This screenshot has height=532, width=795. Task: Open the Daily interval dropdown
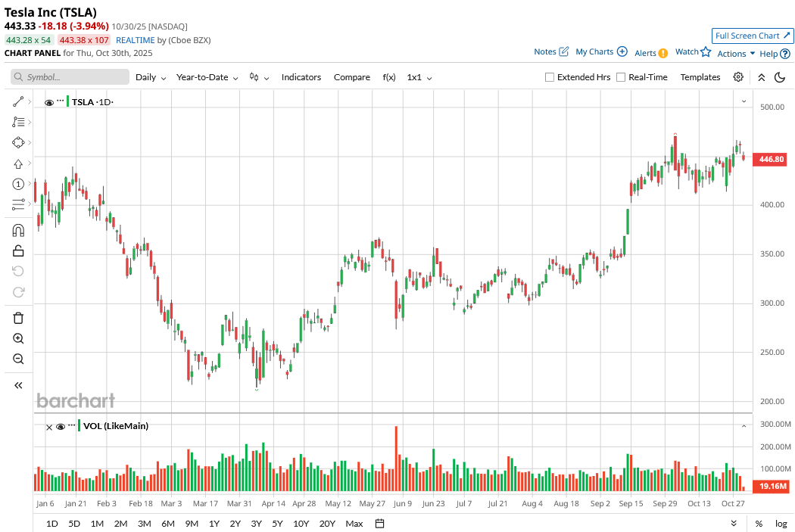pyautogui.click(x=150, y=77)
